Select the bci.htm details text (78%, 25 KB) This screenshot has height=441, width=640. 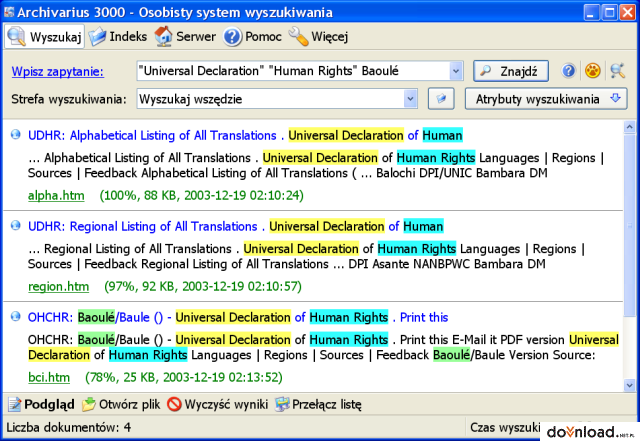[184, 377]
